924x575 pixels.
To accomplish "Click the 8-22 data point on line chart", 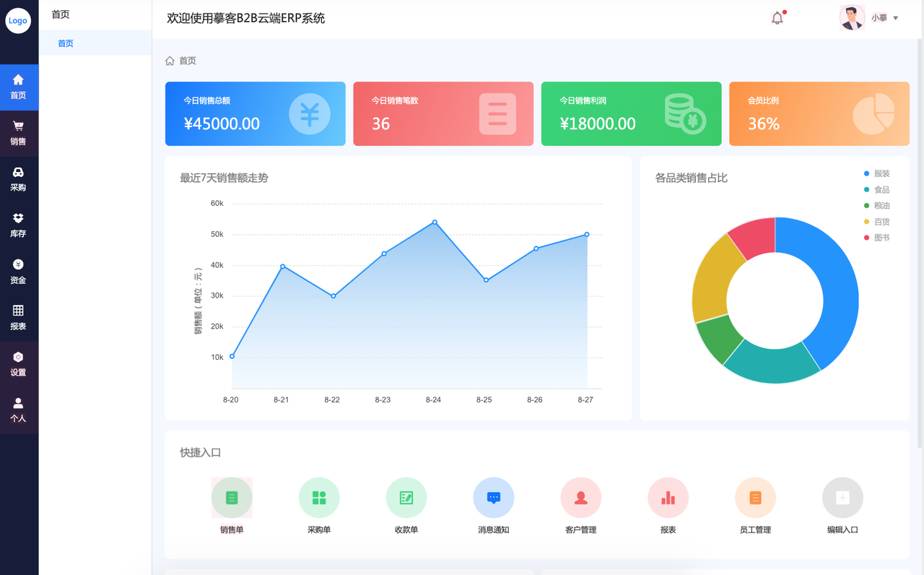I will click(x=334, y=296).
